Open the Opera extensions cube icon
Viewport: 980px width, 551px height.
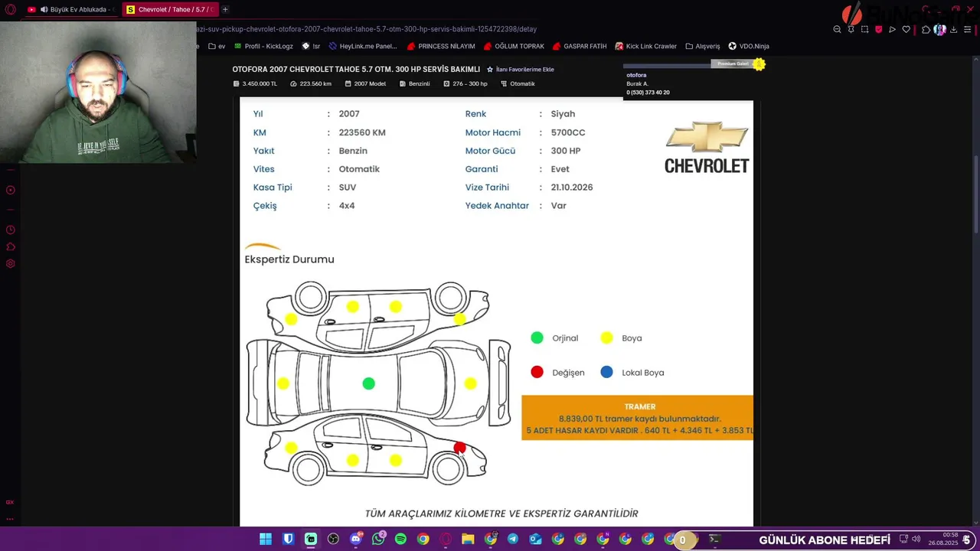point(926,29)
